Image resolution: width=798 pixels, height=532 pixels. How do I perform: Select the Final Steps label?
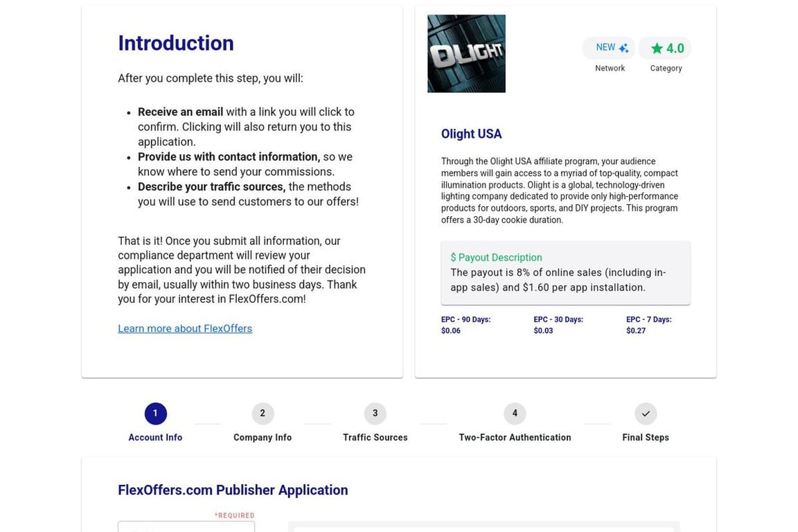click(x=646, y=438)
